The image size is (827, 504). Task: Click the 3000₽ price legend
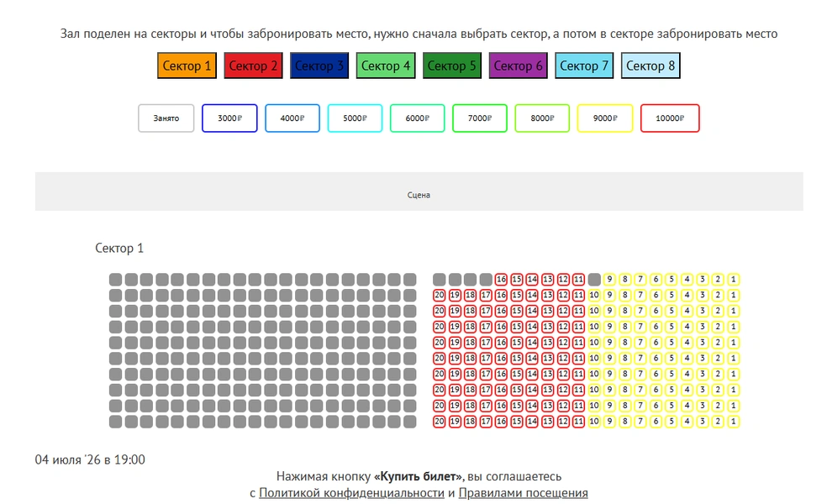(229, 118)
